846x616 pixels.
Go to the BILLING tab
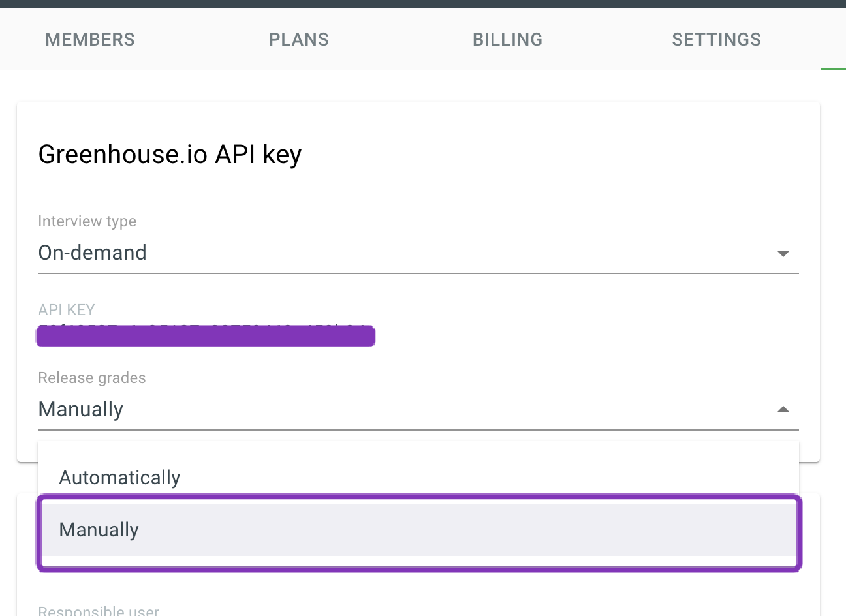(507, 40)
